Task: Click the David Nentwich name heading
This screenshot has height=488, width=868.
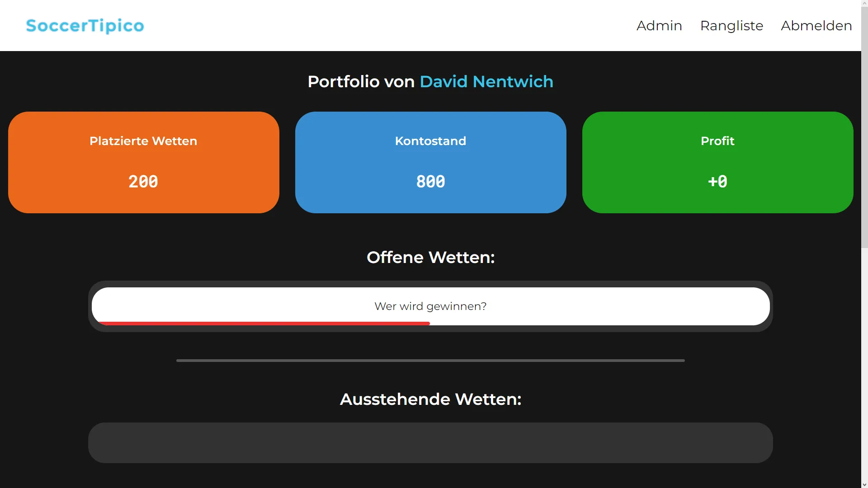Action: (x=486, y=82)
